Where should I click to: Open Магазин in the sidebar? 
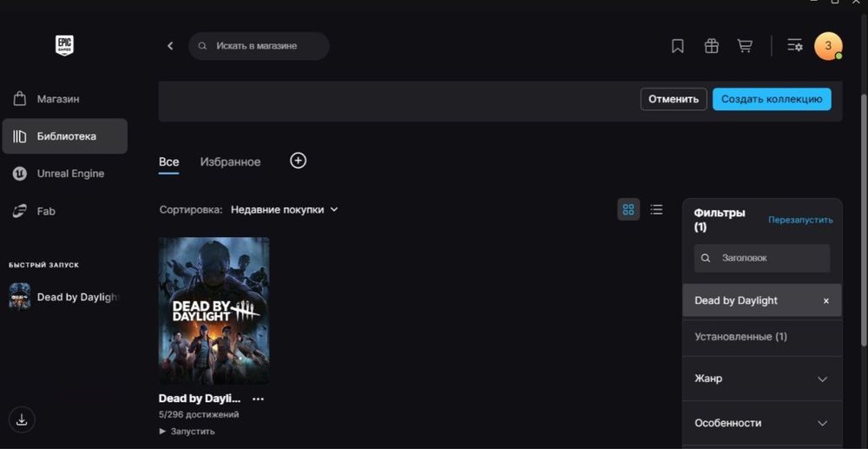click(65, 99)
